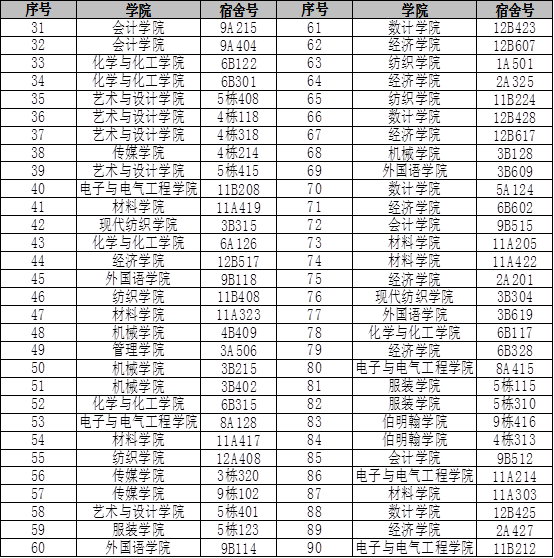
Task: Click the row number 90 cell
Action: pos(315,548)
